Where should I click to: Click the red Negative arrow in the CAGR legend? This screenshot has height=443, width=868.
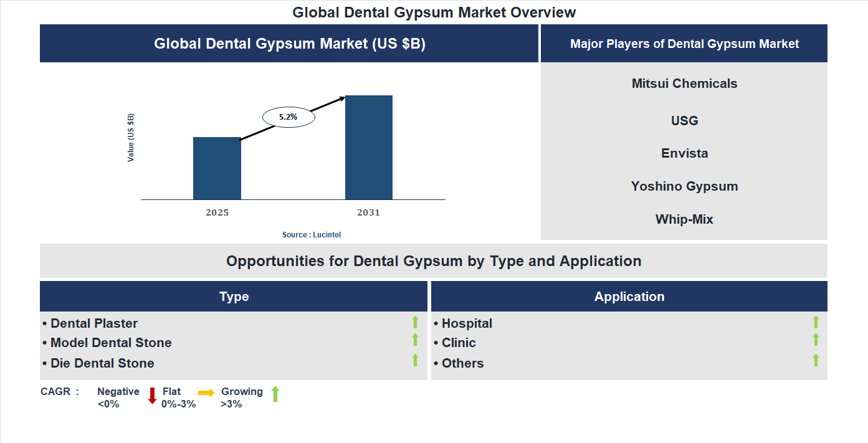point(151,396)
